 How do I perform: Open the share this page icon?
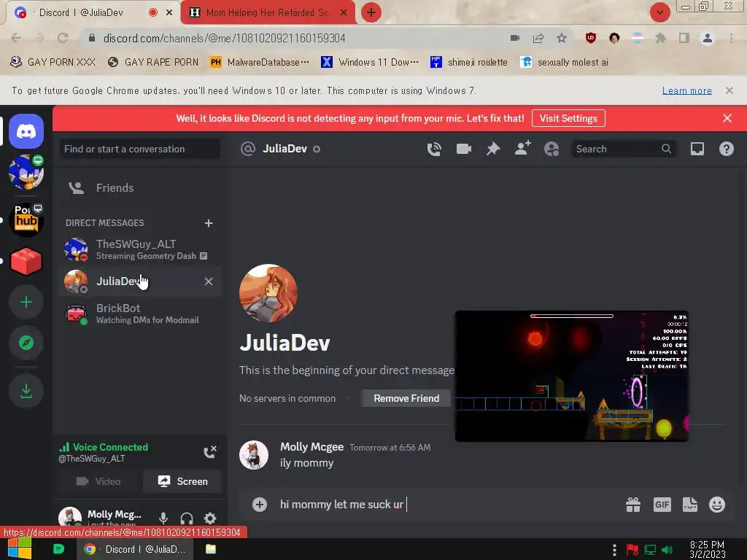pyautogui.click(x=538, y=38)
